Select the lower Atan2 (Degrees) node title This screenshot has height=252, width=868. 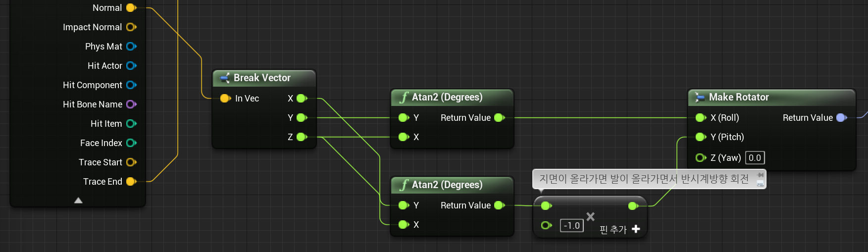coord(447,185)
